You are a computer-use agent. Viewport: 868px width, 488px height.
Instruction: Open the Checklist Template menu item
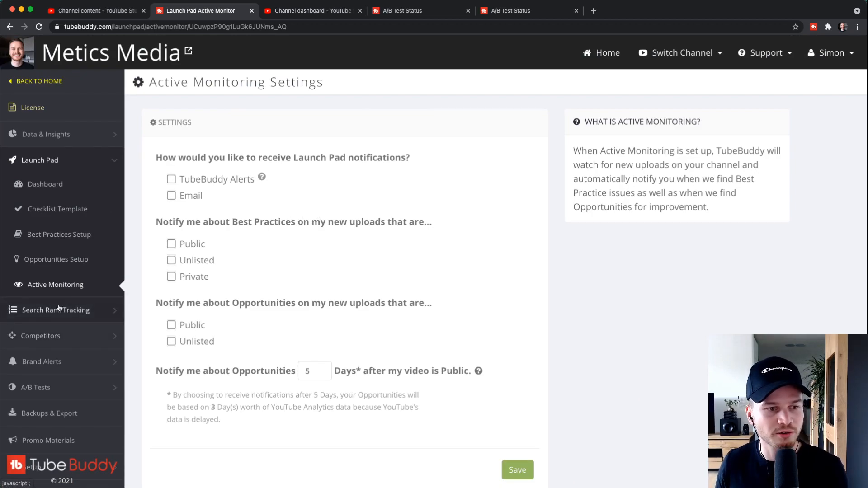coord(57,209)
